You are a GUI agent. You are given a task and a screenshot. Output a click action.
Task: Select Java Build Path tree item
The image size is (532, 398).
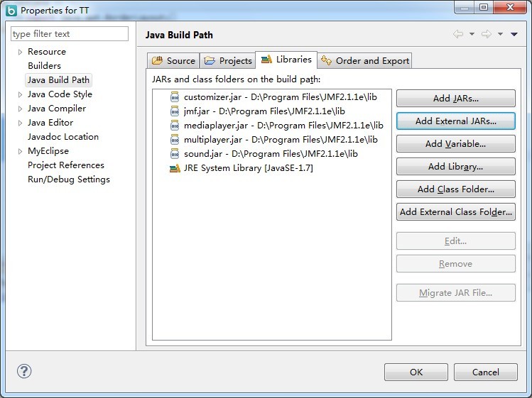pos(58,80)
